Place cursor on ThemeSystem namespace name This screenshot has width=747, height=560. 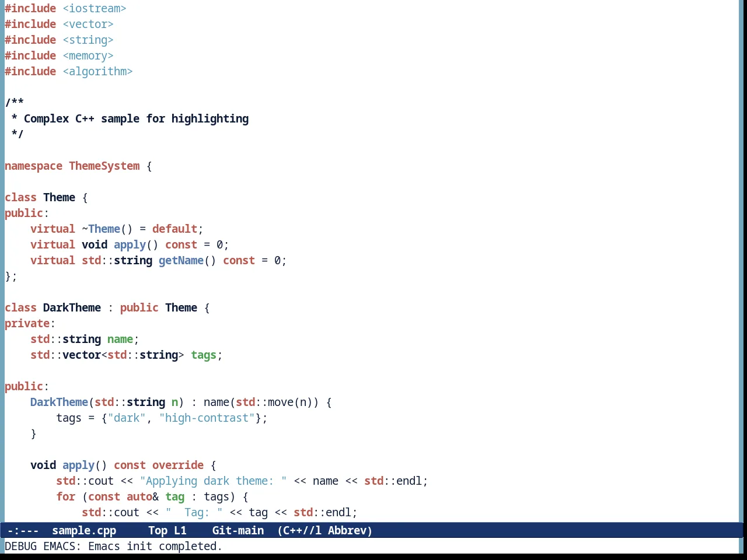tap(104, 166)
